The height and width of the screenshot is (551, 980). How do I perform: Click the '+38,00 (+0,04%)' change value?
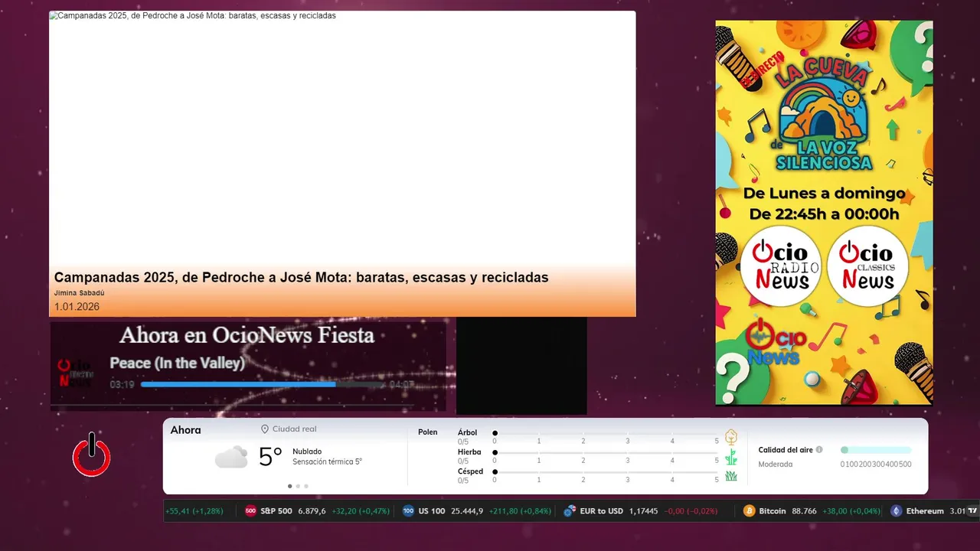point(850,511)
